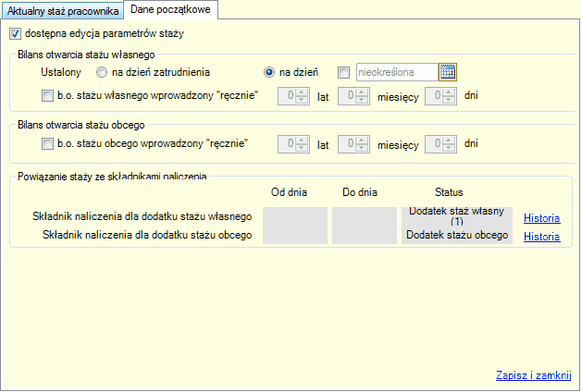Decrease lat value for staż własny
Viewport: 582px width, 392px height.
pos(303,100)
